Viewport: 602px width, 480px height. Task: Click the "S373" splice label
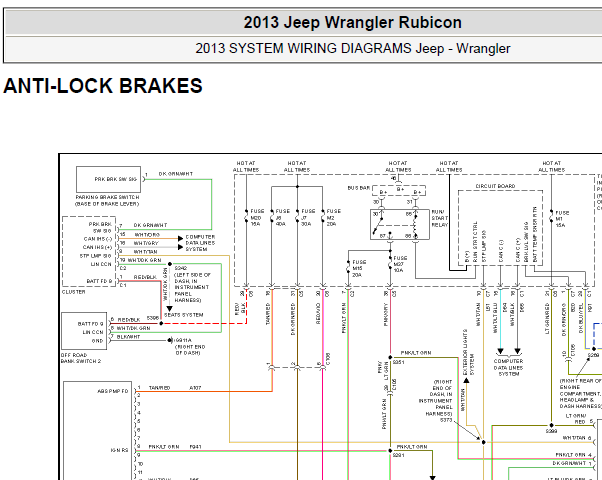[446, 420]
